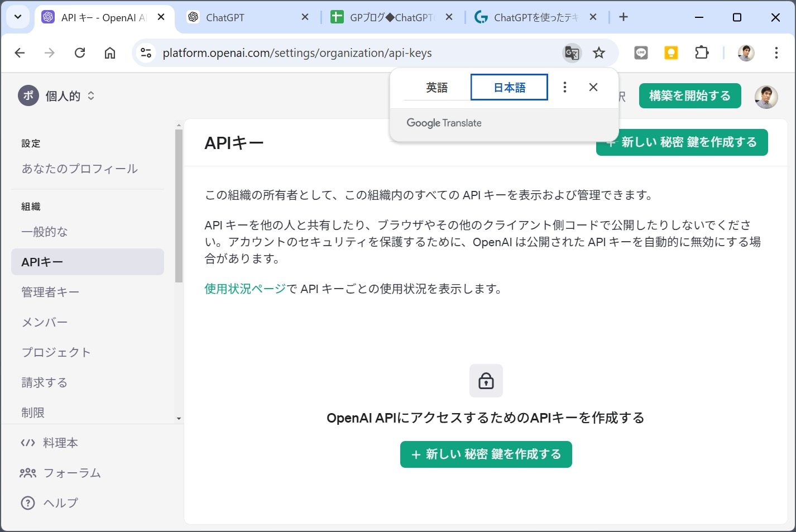Click the top 新しい 秘密 鍵を作成する button
796x532 pixels.
pos(682,142)
